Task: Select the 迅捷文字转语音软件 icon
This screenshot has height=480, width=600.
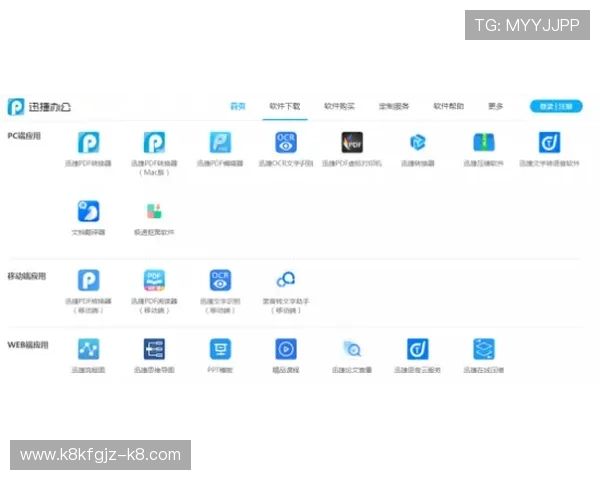Action: [x=549, y=143]
